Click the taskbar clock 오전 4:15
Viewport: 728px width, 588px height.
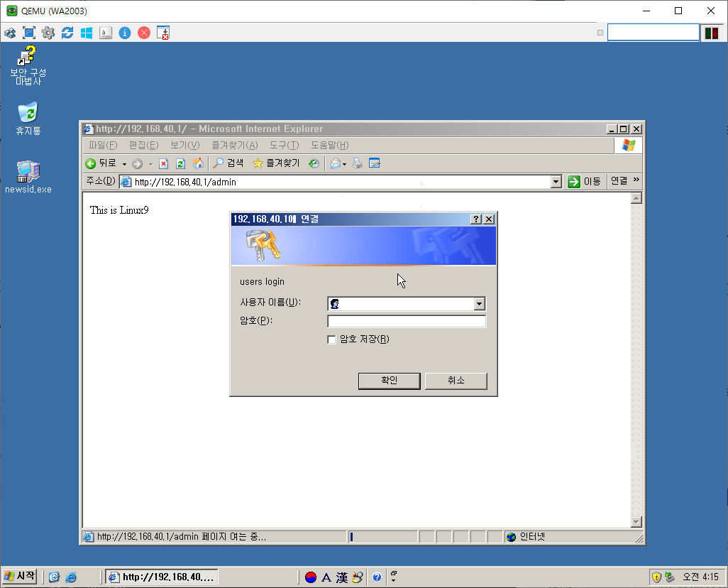tap(700, 577)
